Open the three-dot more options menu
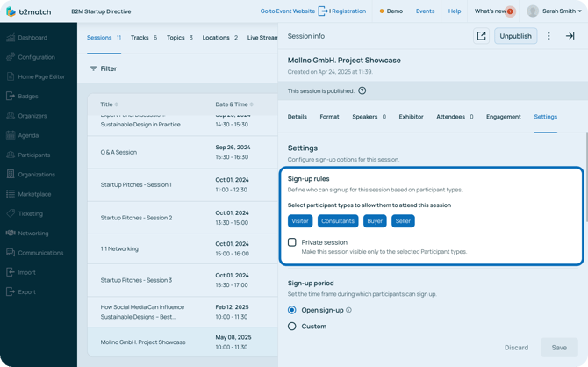588x367 pixels. click(549, 36)
